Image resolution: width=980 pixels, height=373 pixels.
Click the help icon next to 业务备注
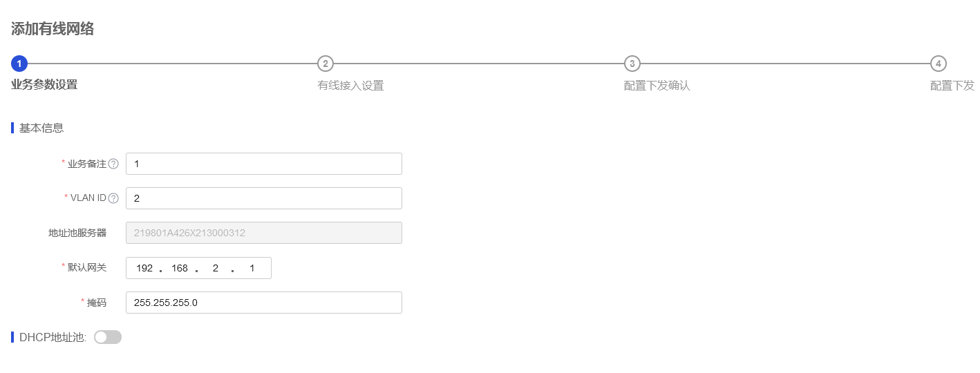click(113, 164)
